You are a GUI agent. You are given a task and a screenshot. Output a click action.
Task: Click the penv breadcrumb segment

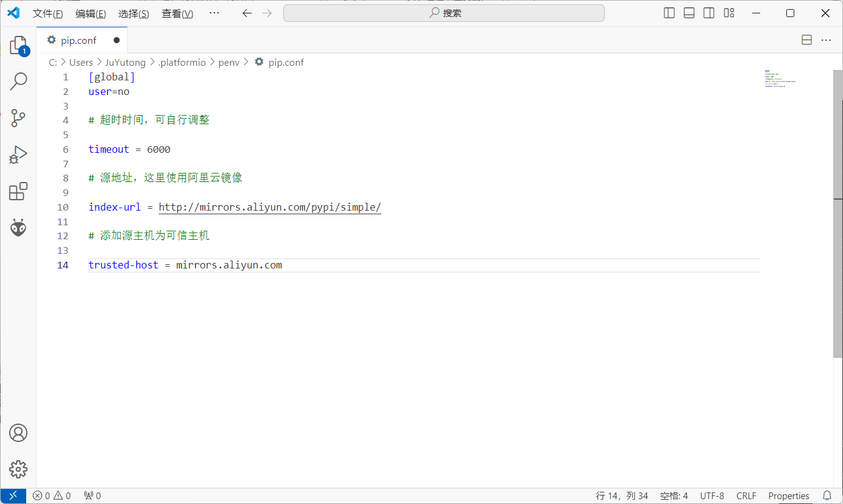point(229,62)
